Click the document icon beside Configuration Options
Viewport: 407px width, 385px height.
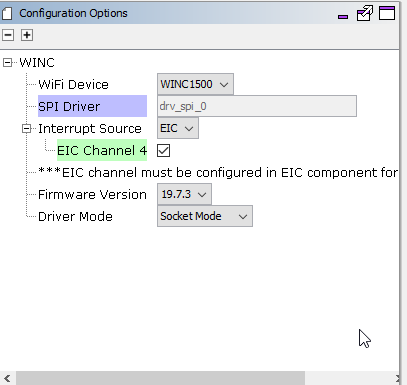click(x=7, y=13)
